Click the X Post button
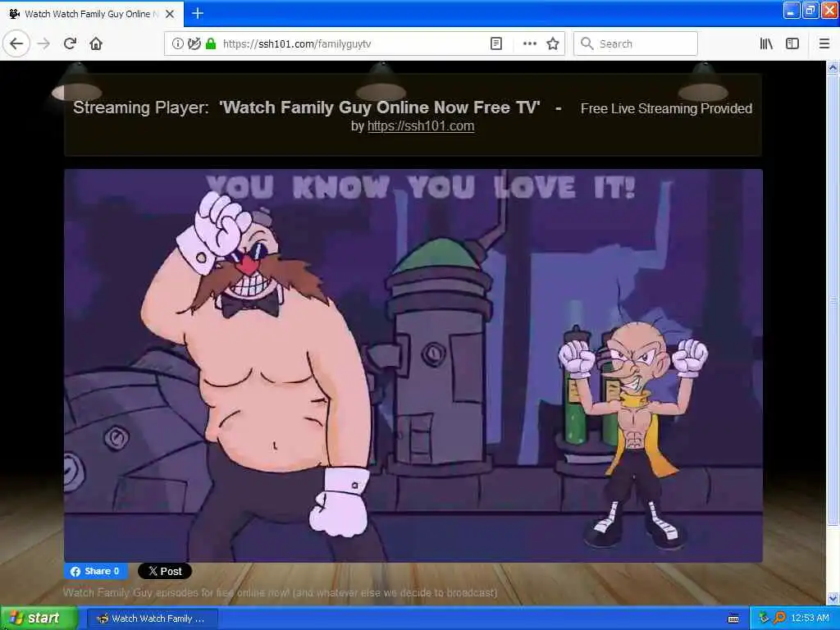Viewport: 840px width, 630px height. click(165, 571)
